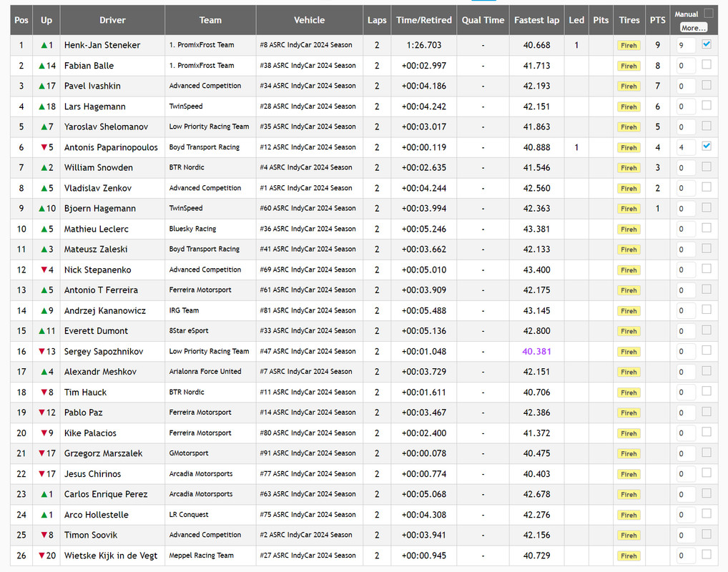Click red down arrow for Antonis Paparinopoulos
This screenshot has height=572, width=728.
(x=44, y=147)
